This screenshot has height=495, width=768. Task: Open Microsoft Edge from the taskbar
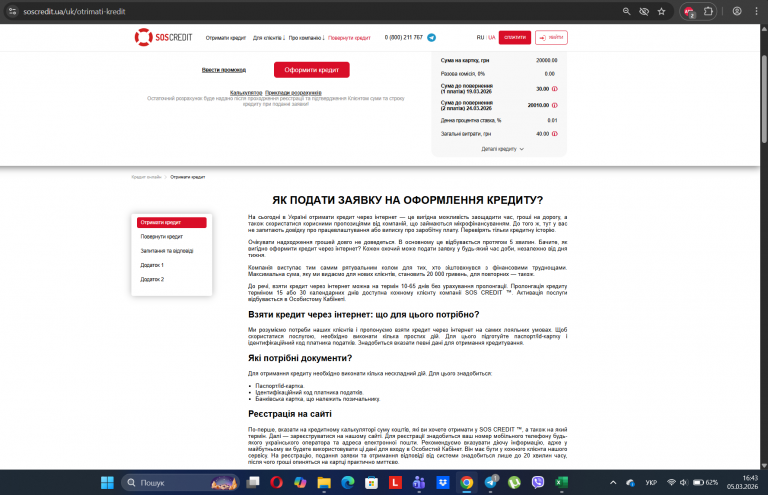tap(348, 483)
